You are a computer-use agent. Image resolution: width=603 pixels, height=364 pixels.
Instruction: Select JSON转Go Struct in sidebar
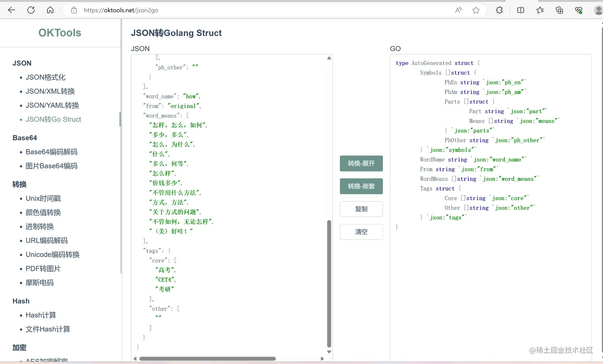click(x=53, y=119)
